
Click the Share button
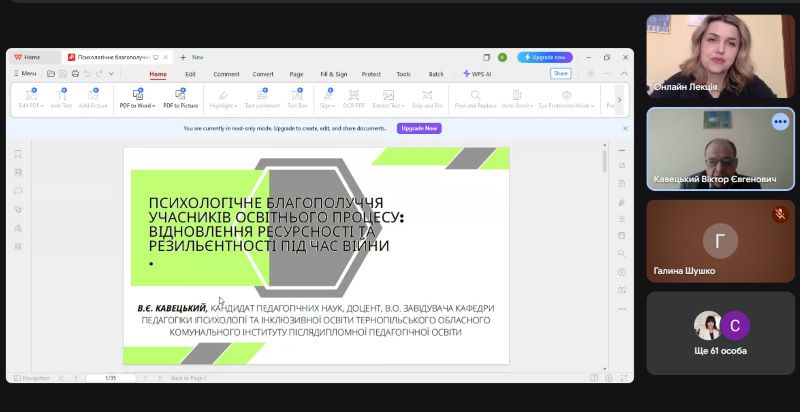tap(561, 73)
